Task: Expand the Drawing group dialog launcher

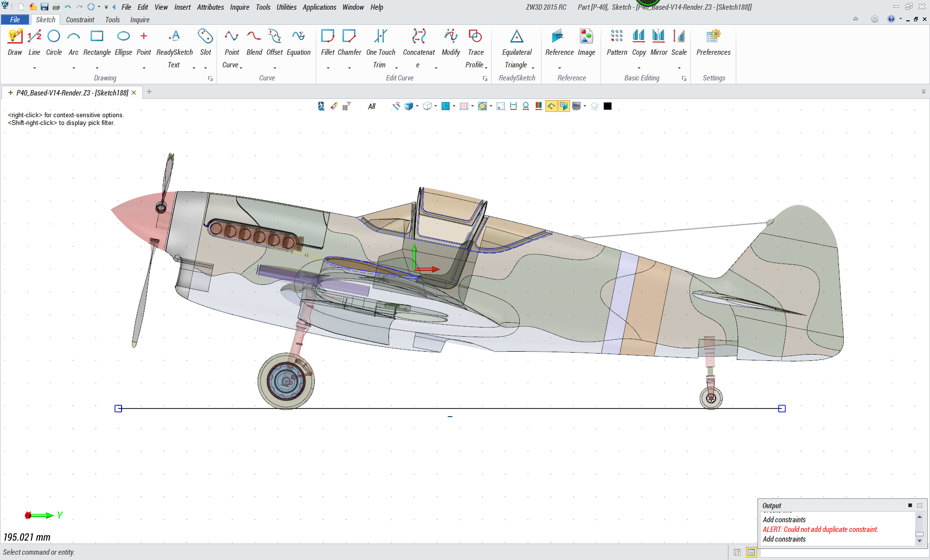Action: click(x=210, y=78)
